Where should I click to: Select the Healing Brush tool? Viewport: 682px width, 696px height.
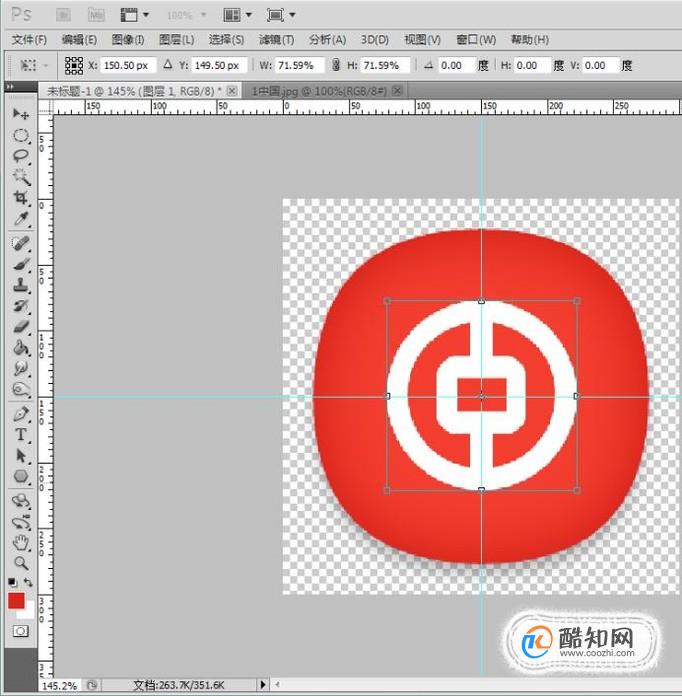click(x=20, y=243)
